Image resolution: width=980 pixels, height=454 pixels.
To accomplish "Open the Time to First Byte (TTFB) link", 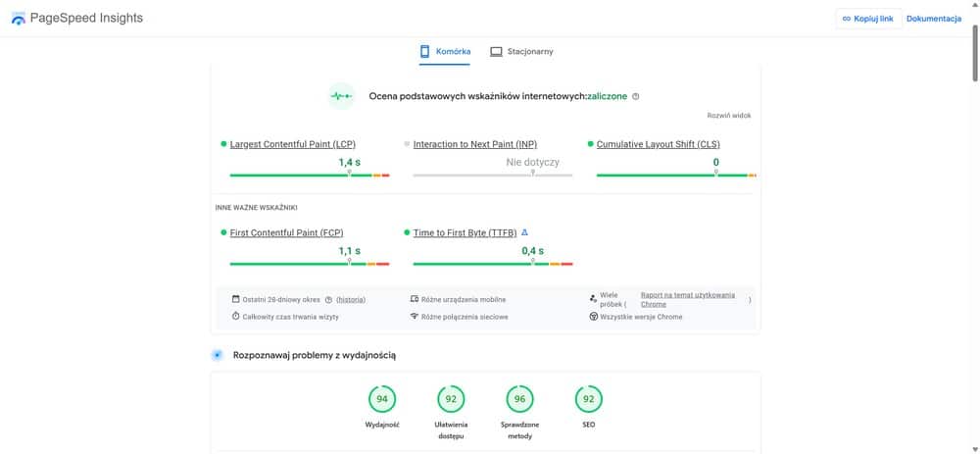I will coord(465,232).
